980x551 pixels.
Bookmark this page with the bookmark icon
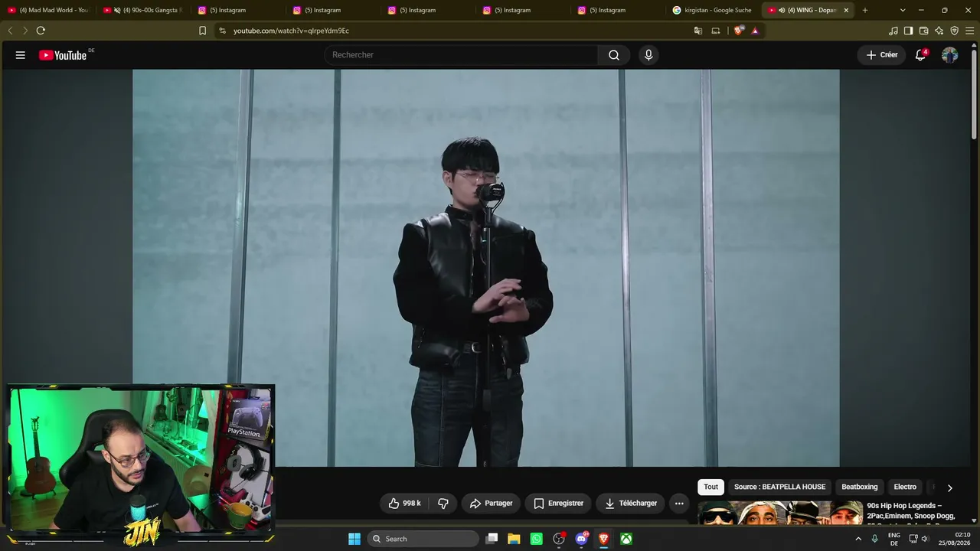point(202,31)
